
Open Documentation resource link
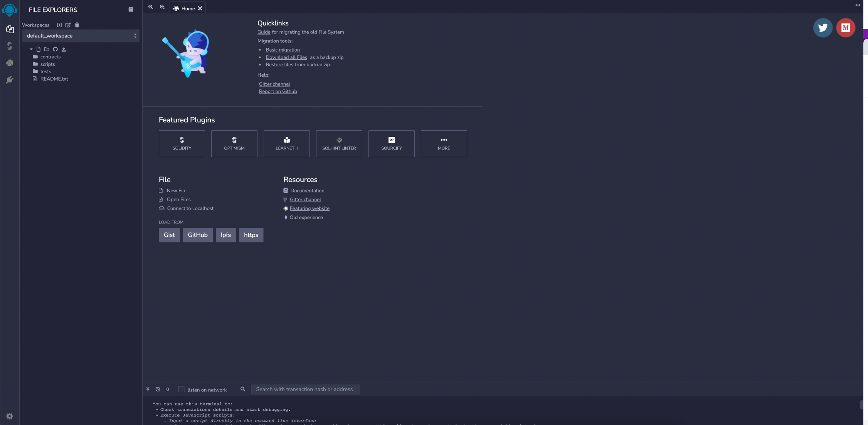pos(308,190)
